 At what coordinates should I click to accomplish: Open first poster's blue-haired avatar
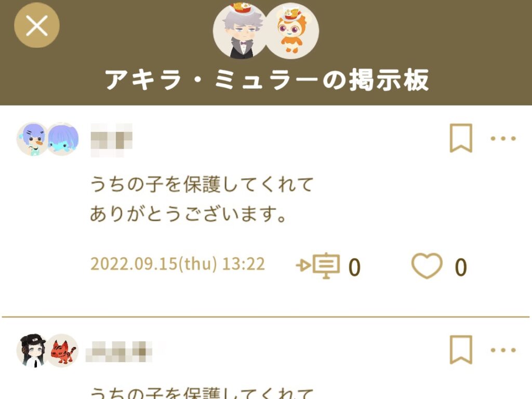click(x=32, y=139)
